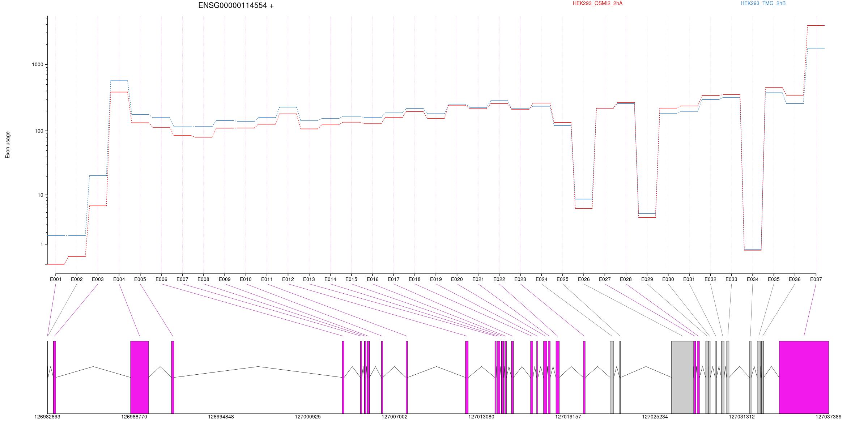
Task: Click exon label E019
Action: pos(436,279)
